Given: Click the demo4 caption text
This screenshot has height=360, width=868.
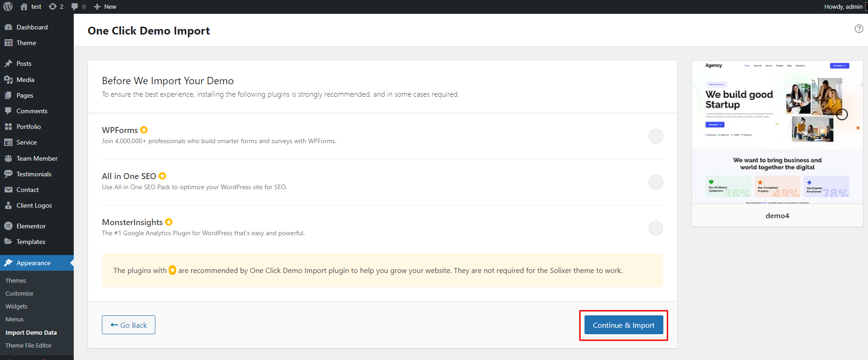Looking at the screenshot, I should click(x=777, y=215).
